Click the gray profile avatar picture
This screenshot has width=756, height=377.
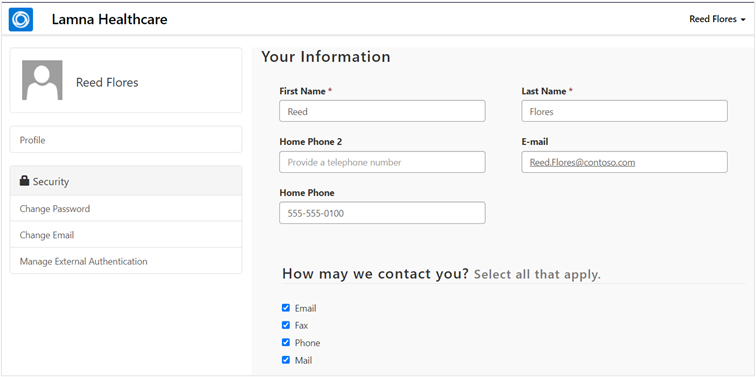click(x=42, y=80)
